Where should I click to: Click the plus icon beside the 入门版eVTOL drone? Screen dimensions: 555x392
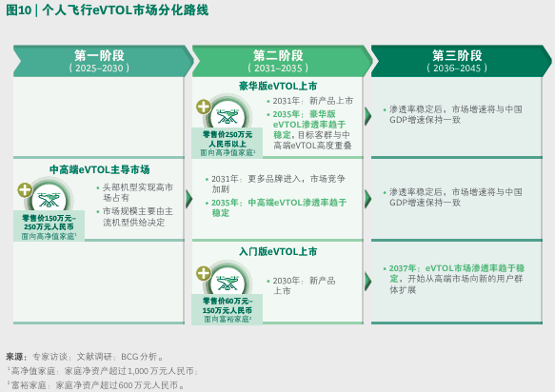point(204,273)
